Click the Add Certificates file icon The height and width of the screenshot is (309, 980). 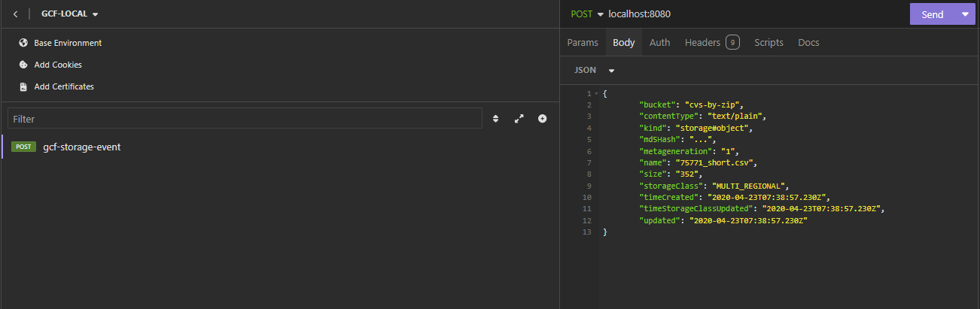point(23,86)
